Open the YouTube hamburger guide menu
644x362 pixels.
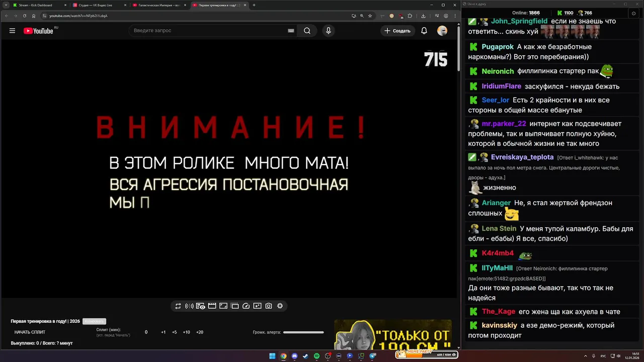[12, 31]
